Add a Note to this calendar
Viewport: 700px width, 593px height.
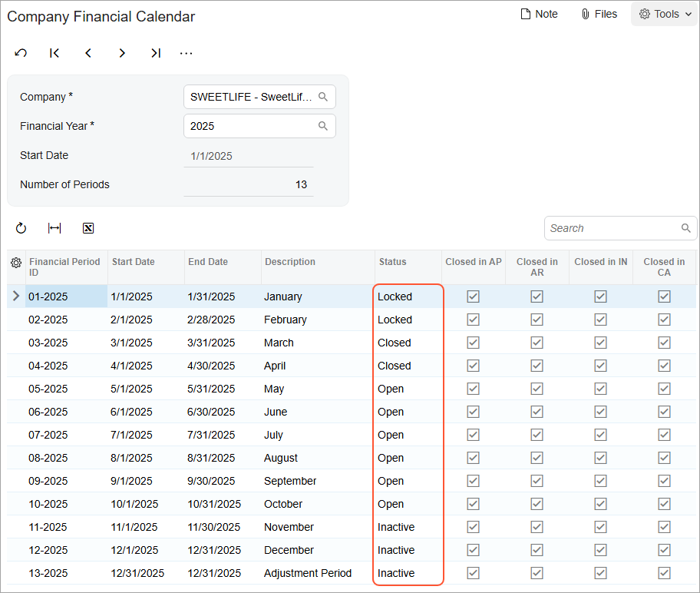(538, 14)
